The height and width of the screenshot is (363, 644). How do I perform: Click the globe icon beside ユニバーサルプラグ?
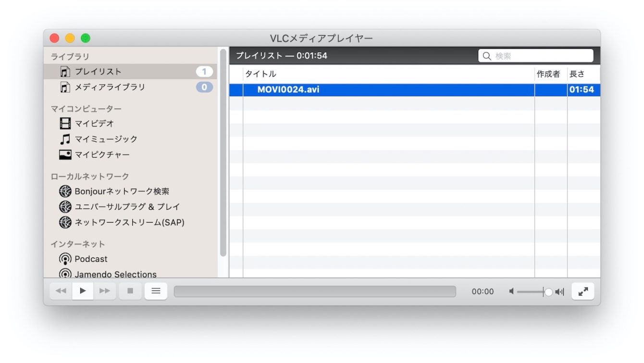tap(65, 206)
